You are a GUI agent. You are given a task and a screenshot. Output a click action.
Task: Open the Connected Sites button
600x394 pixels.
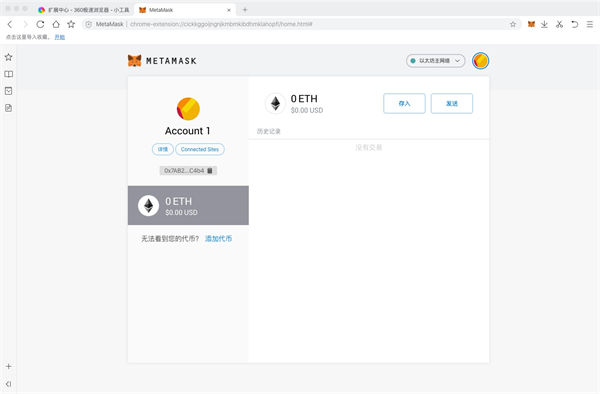(x=200, y=149)
